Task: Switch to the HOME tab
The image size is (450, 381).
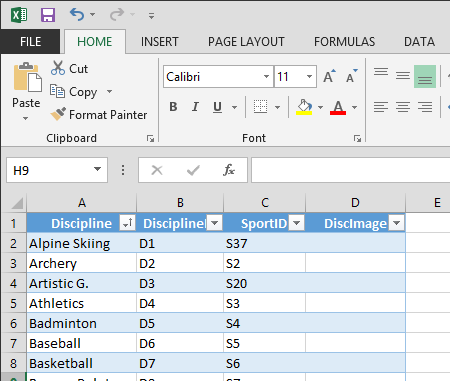Action: (x=95, y=42)
